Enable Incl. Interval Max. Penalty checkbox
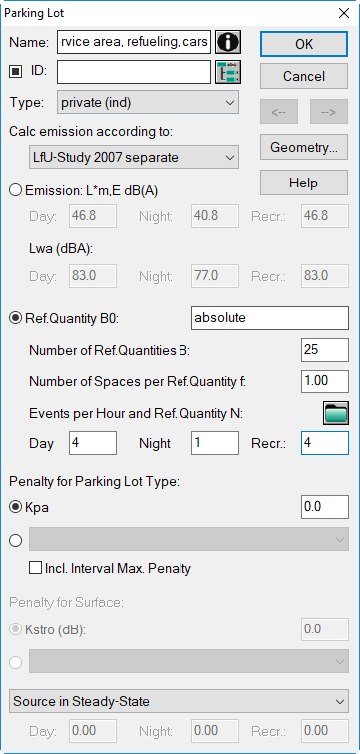The height and width of the screenshot is (754, 360). coord(35,568)
